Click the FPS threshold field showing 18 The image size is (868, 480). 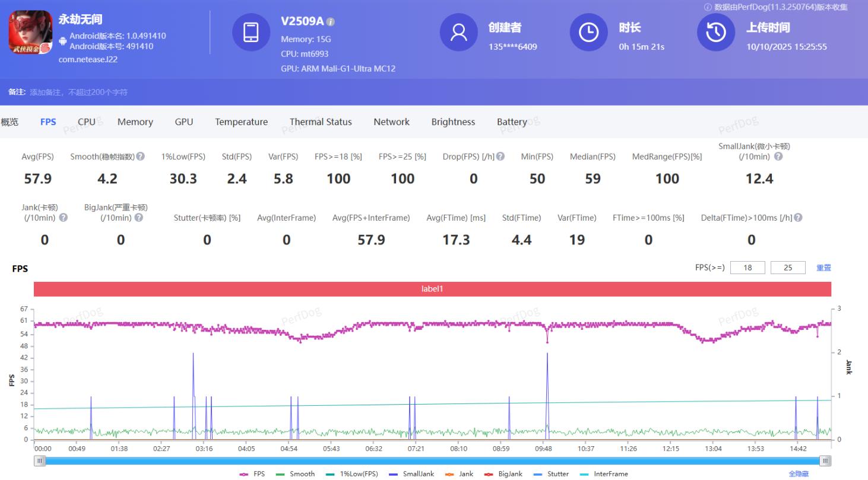[x=747, y=268]
